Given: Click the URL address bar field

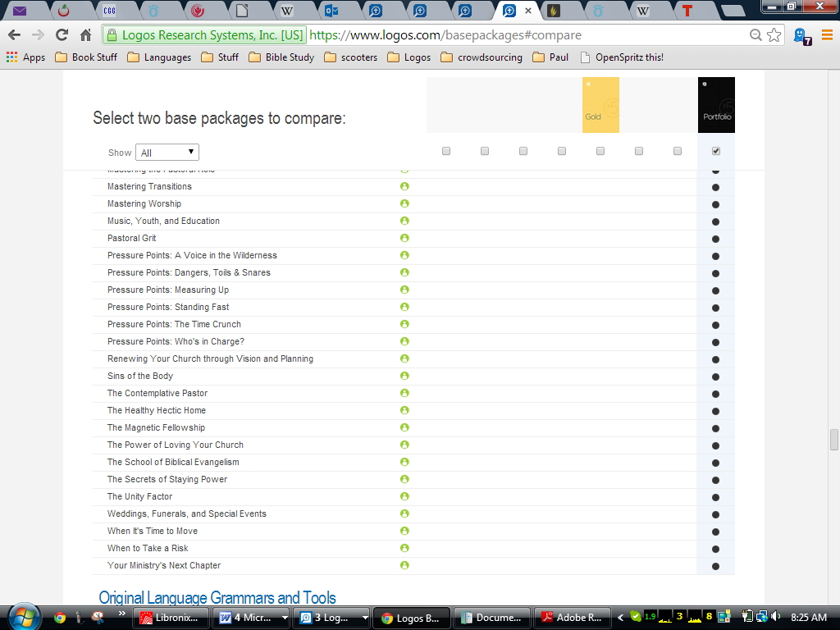Looking at the screenshot, I should [x=442, y=35].
